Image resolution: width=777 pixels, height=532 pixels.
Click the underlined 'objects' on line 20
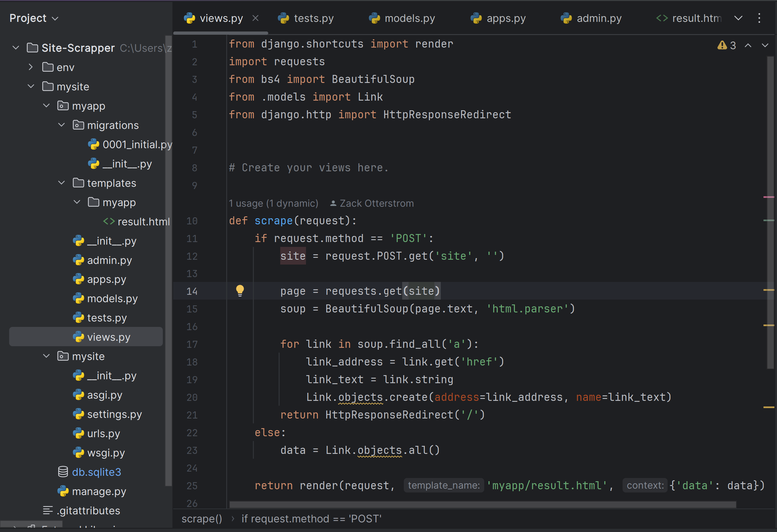[x=360, y=397]
